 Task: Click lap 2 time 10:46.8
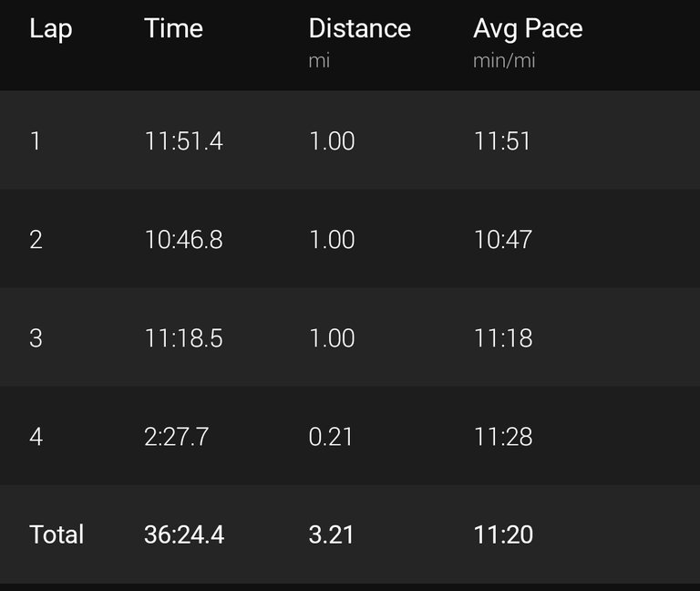click(x=183, y=240)
